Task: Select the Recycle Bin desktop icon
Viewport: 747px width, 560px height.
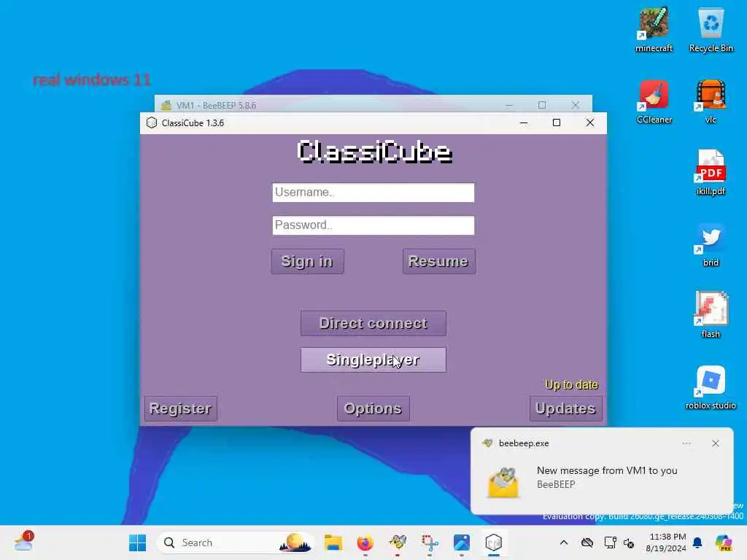Action: pyautogui.click(x=711, y=29)
